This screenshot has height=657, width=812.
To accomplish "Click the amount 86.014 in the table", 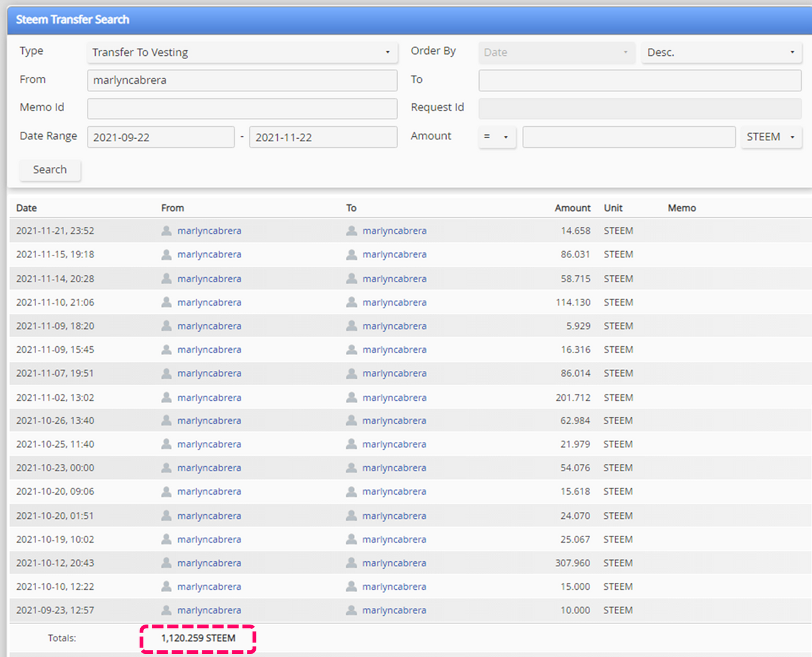I will (575, 374).
